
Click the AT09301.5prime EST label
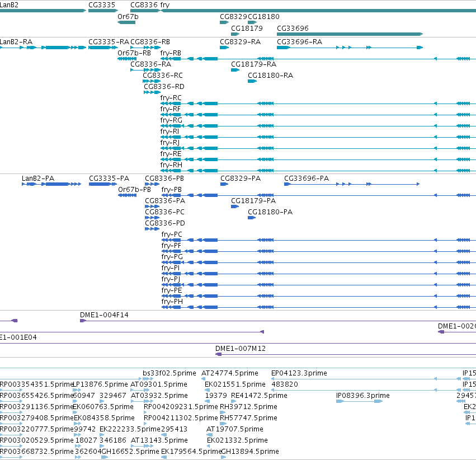click(159, 384)
